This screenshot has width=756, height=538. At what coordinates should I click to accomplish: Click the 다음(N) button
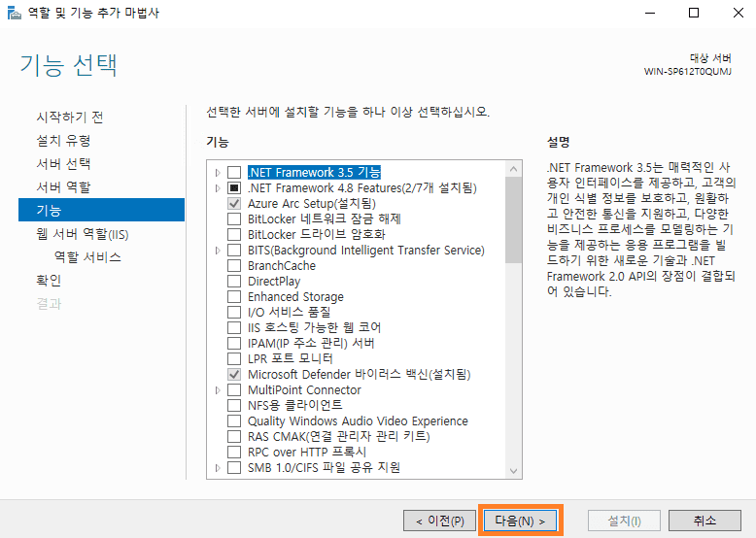520,521
